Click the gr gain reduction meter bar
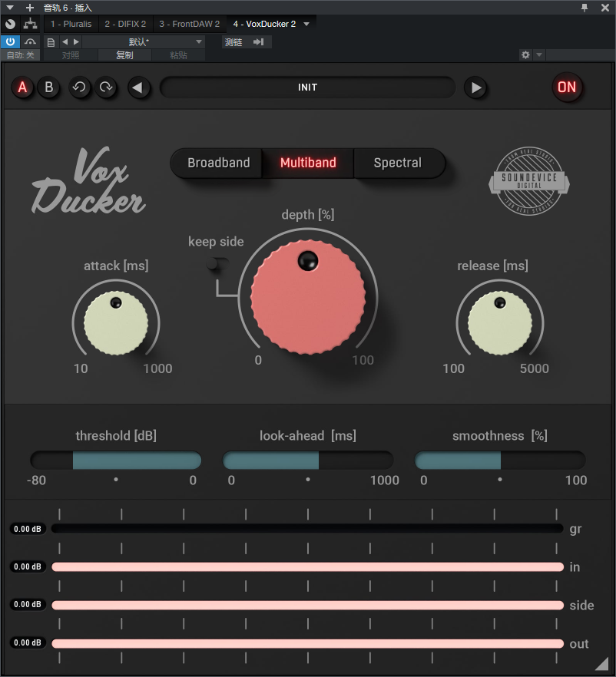Screen dimensions: 616x677 (307, 528)
